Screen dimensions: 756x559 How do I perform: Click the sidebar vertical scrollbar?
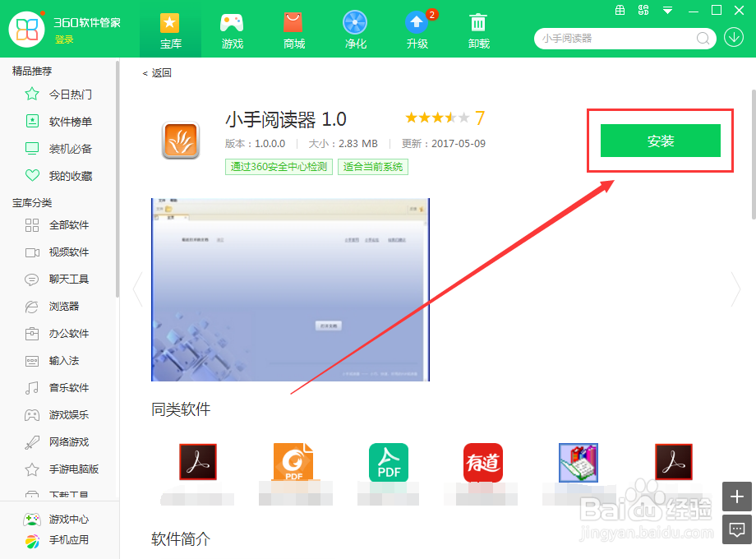pyautogui.click(x=118, y=178)
